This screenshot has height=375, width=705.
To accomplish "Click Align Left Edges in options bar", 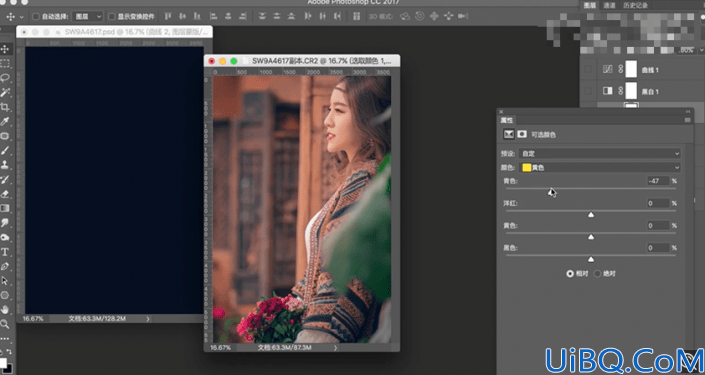I will point(214,17).
